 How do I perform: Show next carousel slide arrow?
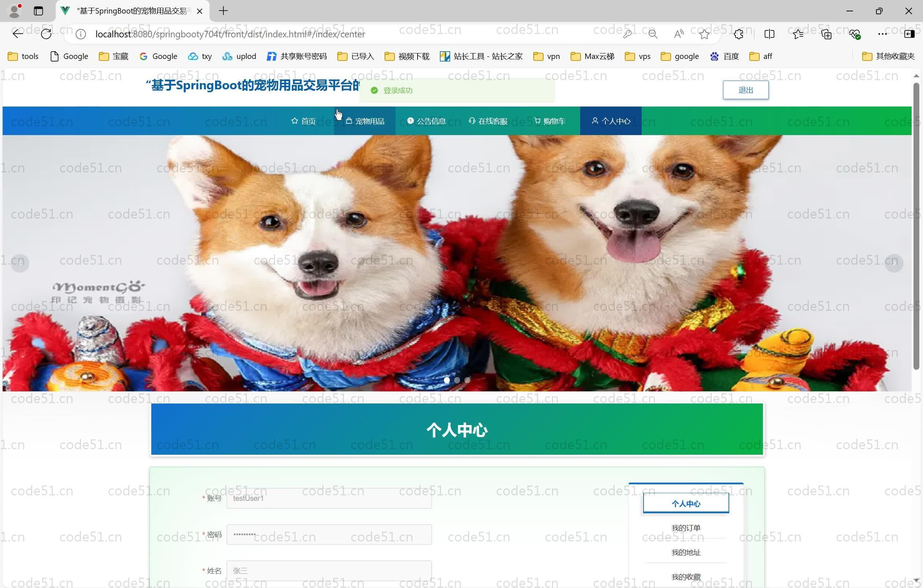pyautogui.click(x=894, y=263)
